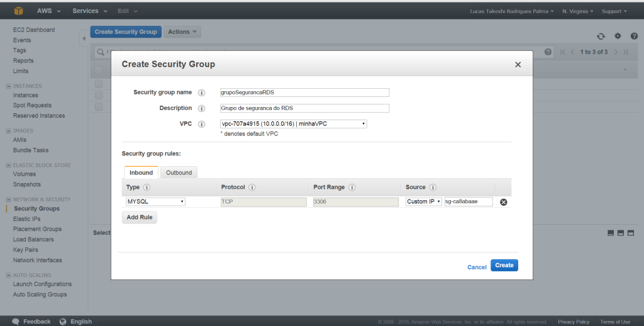Open the Custom IP source dropdown

click(423, 202)
